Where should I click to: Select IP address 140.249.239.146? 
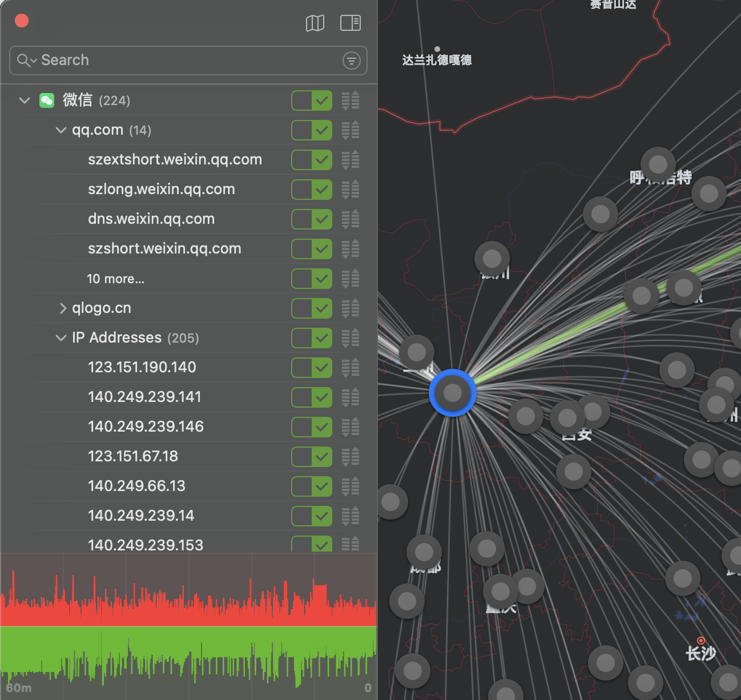coord(146,427)
